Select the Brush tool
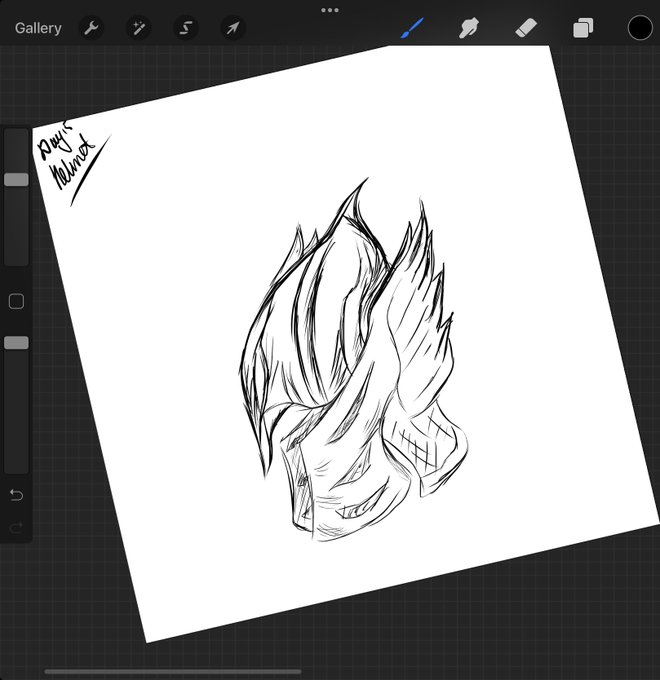Image resolution: width=660 pixels, height=680 pixels. (x=412, y=28)
